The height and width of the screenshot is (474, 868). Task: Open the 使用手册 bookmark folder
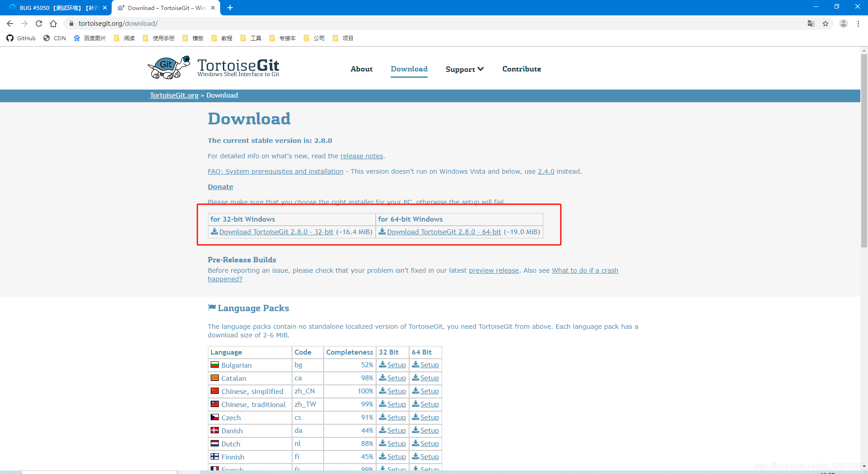(159, 38)
